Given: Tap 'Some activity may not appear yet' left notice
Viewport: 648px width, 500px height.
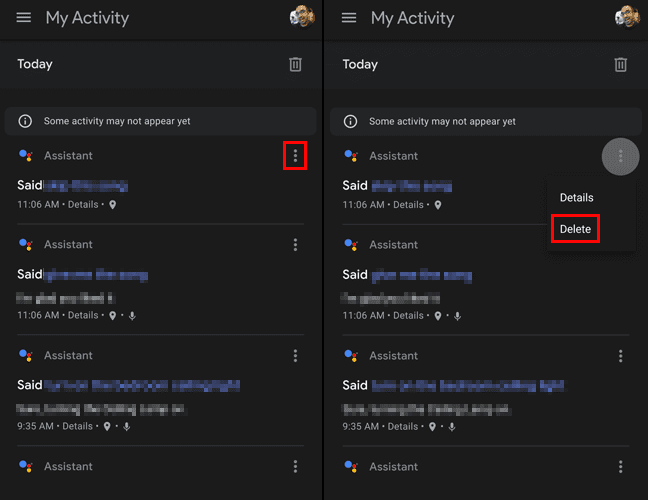Looking at the screenshot, I should point(160,121).
